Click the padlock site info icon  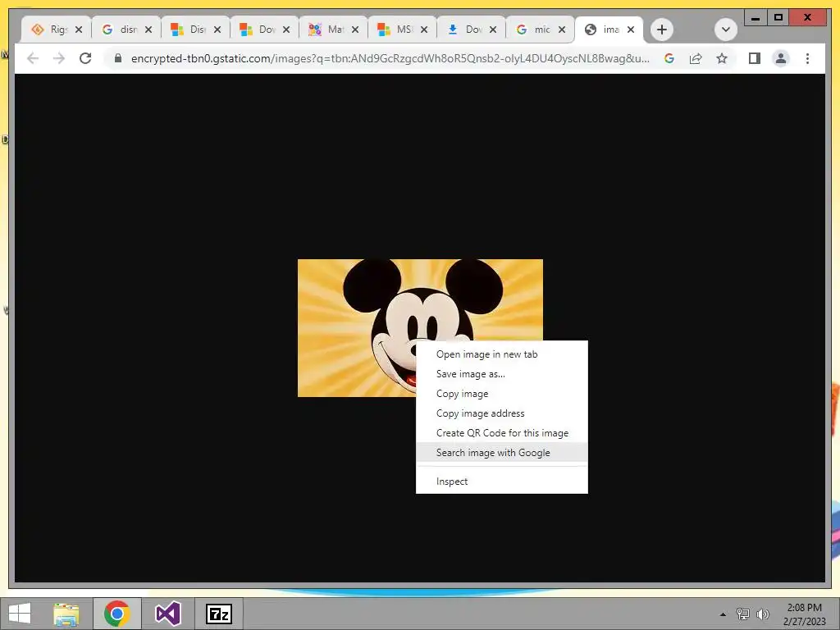[118, 58]
